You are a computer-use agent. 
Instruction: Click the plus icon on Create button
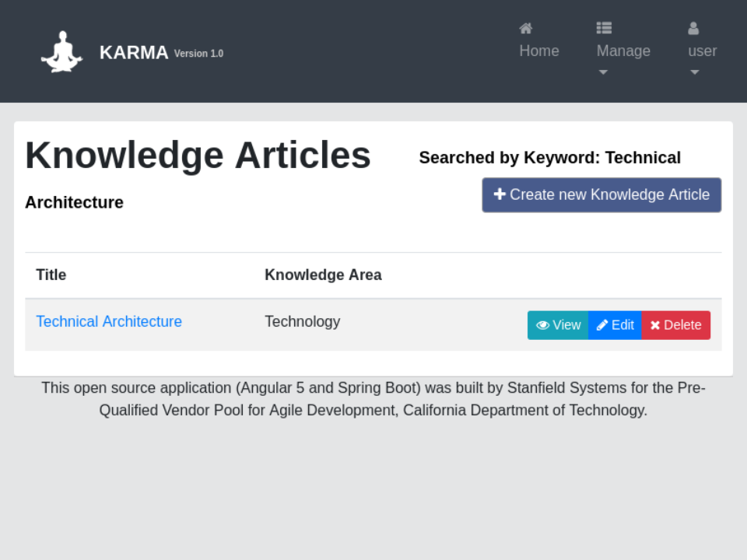[x=500, y=194]
